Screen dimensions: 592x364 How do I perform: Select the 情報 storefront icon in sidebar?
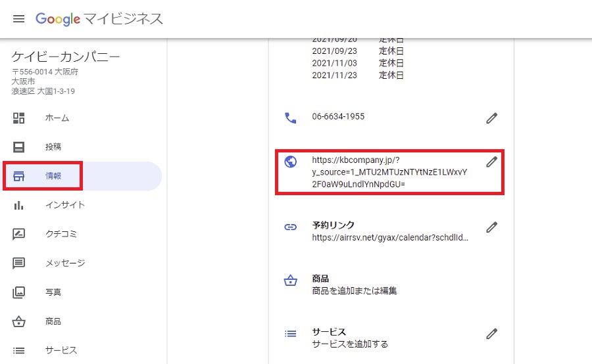coord(18,176)
